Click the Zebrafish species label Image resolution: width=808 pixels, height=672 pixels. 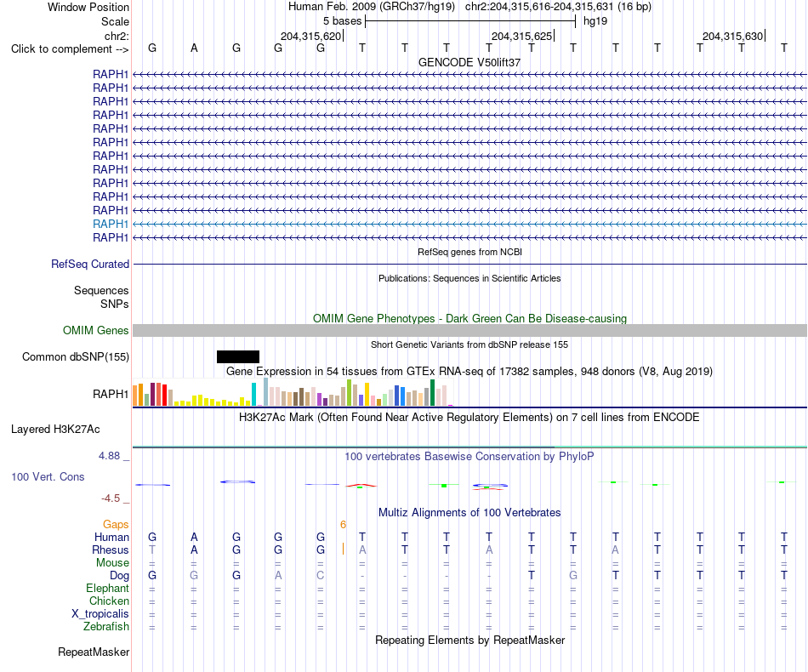click(x=106, y=626)
